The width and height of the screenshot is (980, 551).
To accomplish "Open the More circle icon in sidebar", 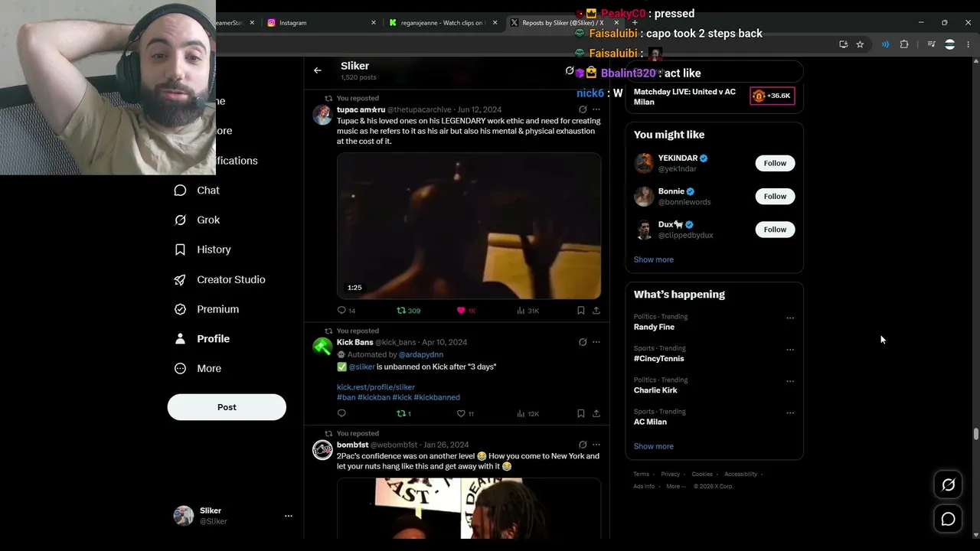I will click(x=180, y=368).
